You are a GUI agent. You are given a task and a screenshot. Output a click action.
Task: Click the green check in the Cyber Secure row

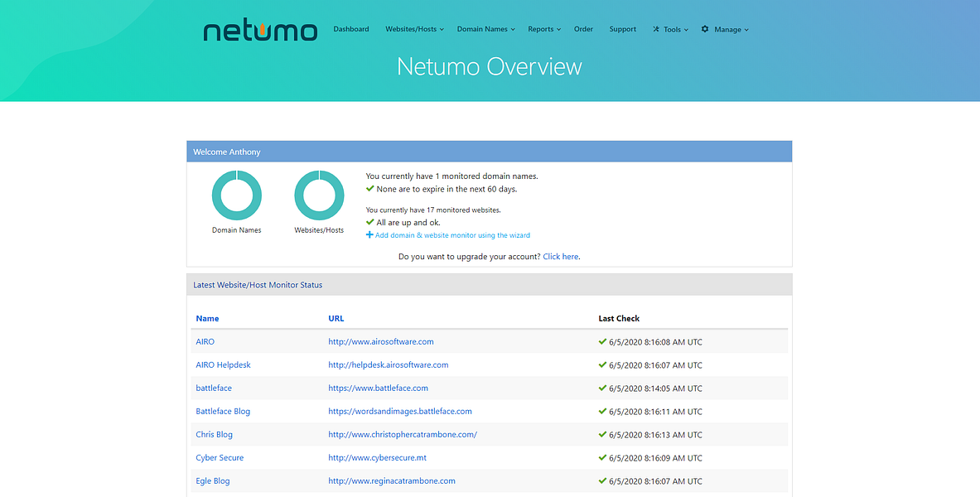point(602,457)
